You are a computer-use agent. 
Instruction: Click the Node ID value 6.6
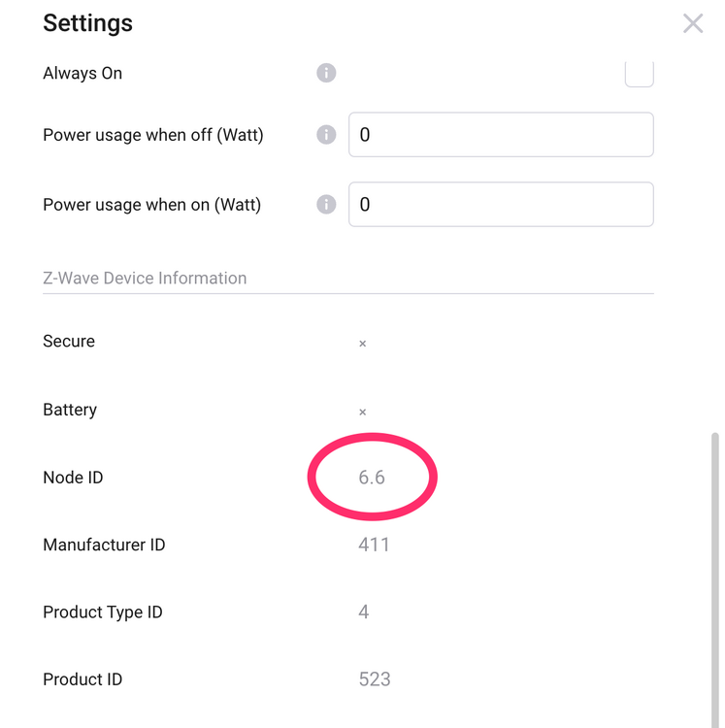point(372,478)
